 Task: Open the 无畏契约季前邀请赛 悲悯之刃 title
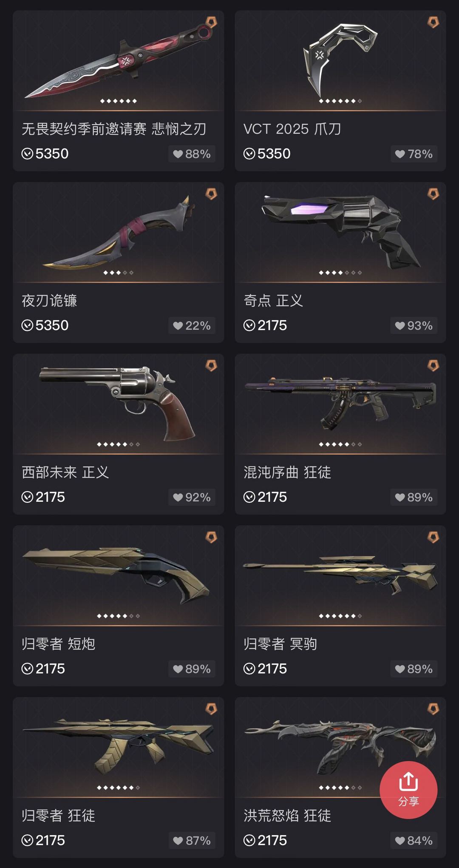tap(114, 129)
